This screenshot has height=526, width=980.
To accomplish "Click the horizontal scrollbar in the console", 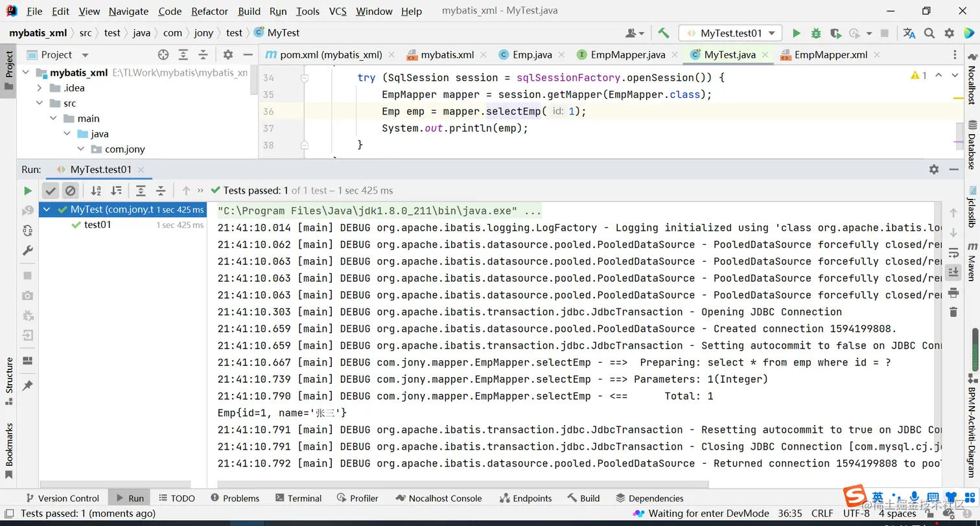I will coord(463,485).
